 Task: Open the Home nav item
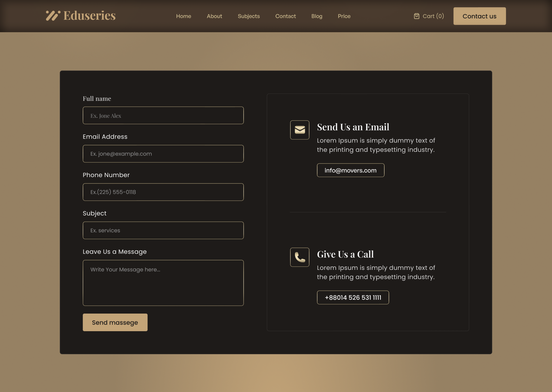click(x=183, y=16)
